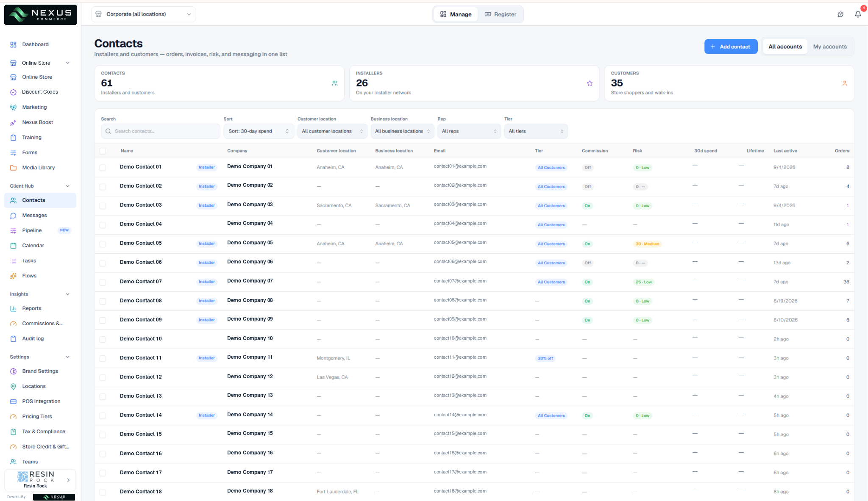Check the Demo Contact 10 row checkbox

[103, 339]
